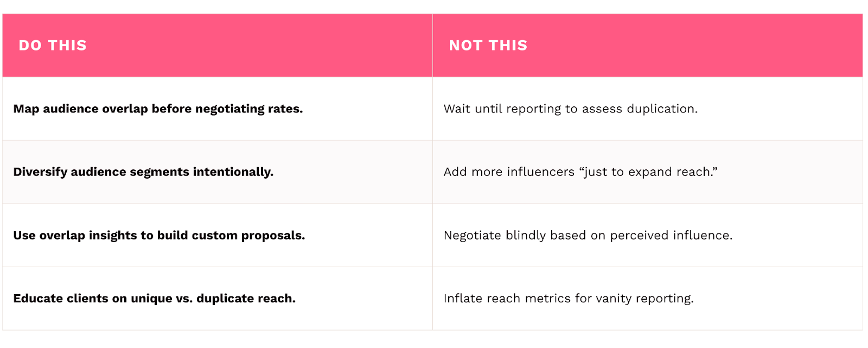Select "Use overlap insights to build custom proposals."
This screenshot has width=868, height=348.
[x=159, y=236]
